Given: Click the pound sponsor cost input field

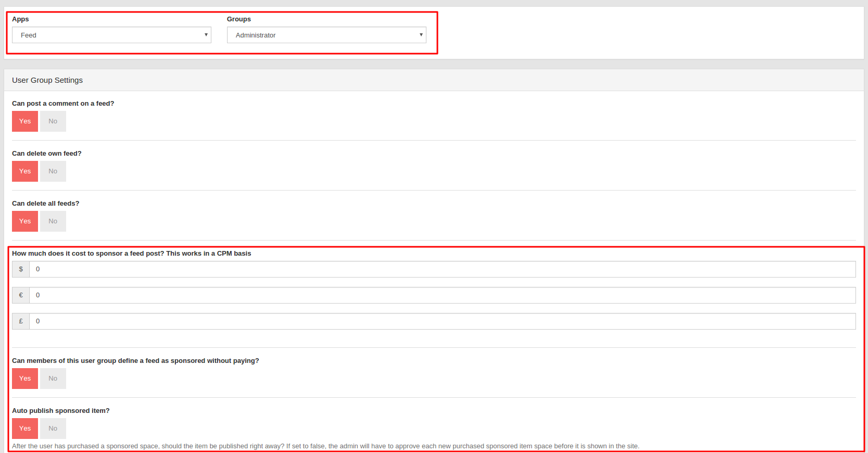Looking at the screenshot, I should [x=442, y=321].
